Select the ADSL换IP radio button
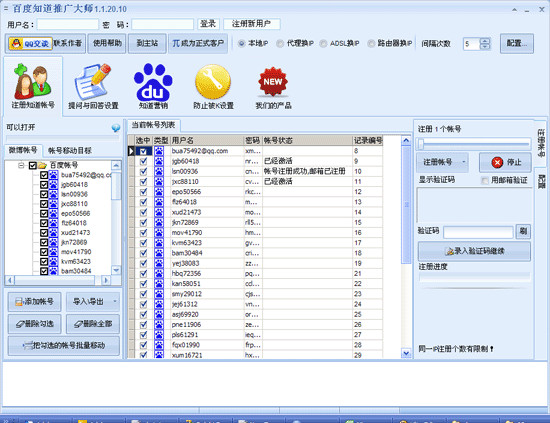The height and width of the screenshot is (423, 550). tap(323, 43)
